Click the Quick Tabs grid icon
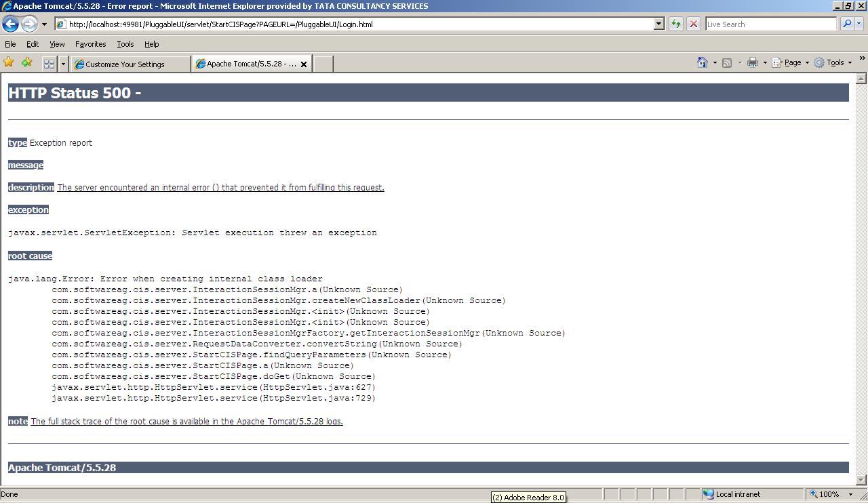The width and height of the screenshot is (868, 503). pyautogui.click(x=49, y=64)
